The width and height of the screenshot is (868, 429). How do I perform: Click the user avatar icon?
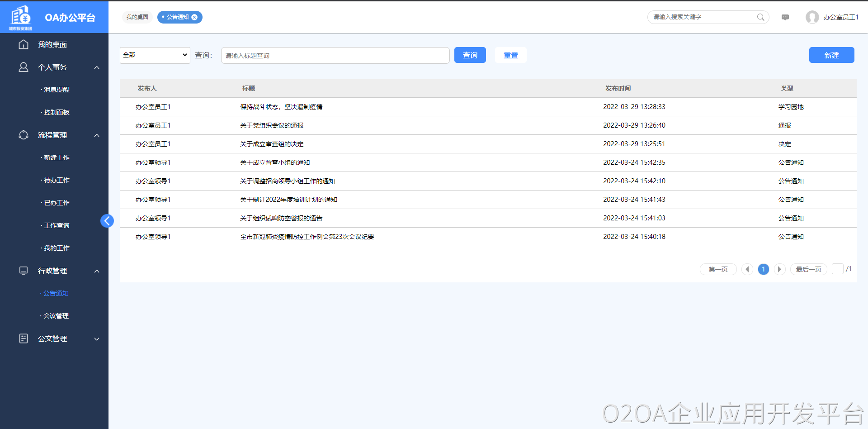(812, 17)
